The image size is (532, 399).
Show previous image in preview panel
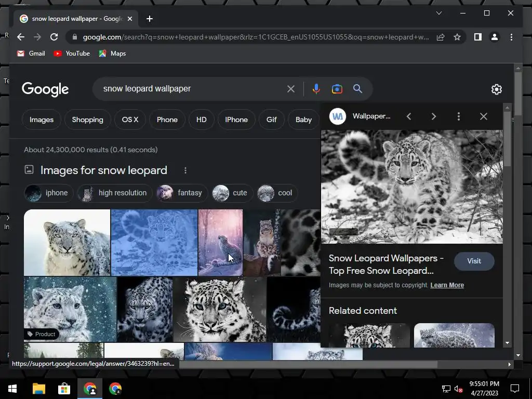tap(409, 116)
